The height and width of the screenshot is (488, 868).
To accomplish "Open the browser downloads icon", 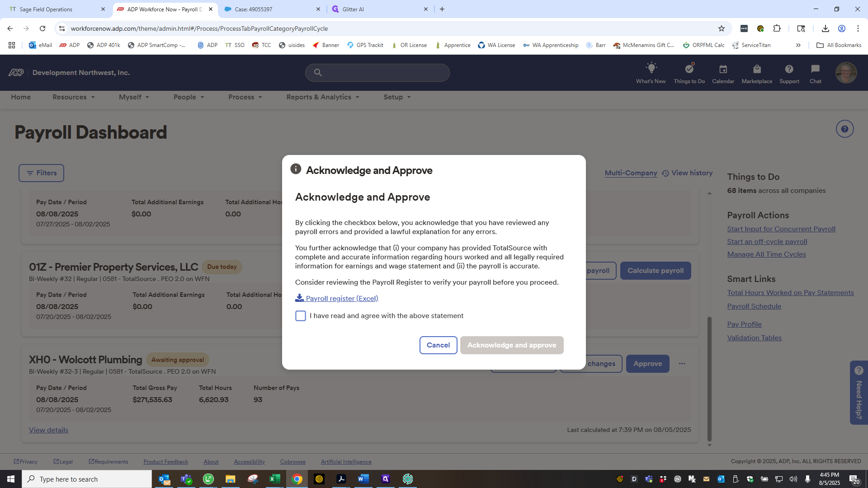I will [825, 28].
